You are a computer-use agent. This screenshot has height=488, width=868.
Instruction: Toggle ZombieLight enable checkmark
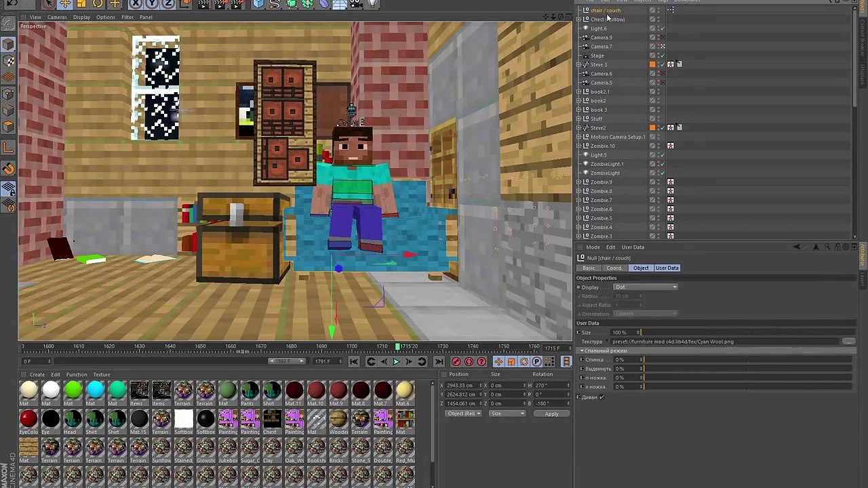coord(663,173)
